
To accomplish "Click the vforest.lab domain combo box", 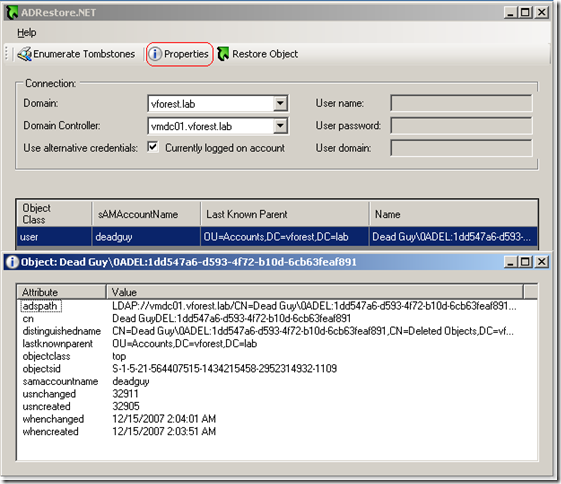I will (218, 104).
